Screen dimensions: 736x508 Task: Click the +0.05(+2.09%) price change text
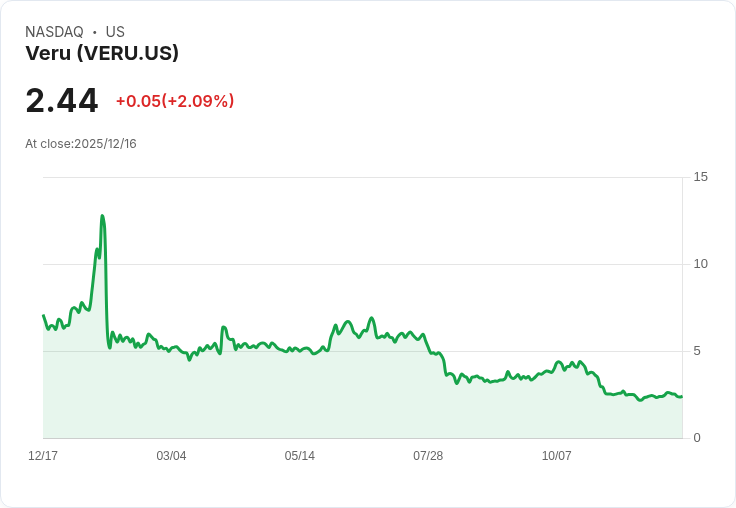[175, 101]
